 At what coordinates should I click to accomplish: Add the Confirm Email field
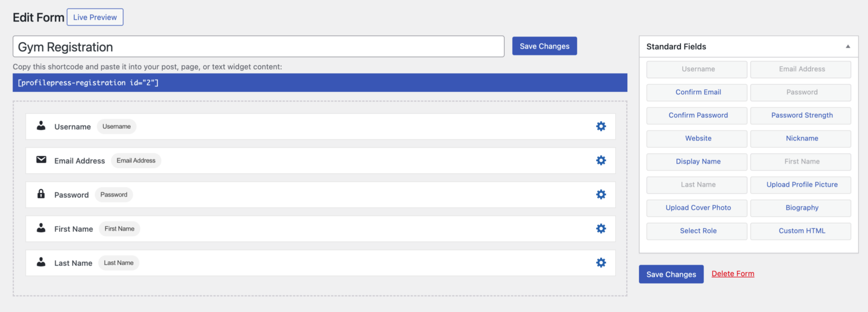tap(697, 92)
